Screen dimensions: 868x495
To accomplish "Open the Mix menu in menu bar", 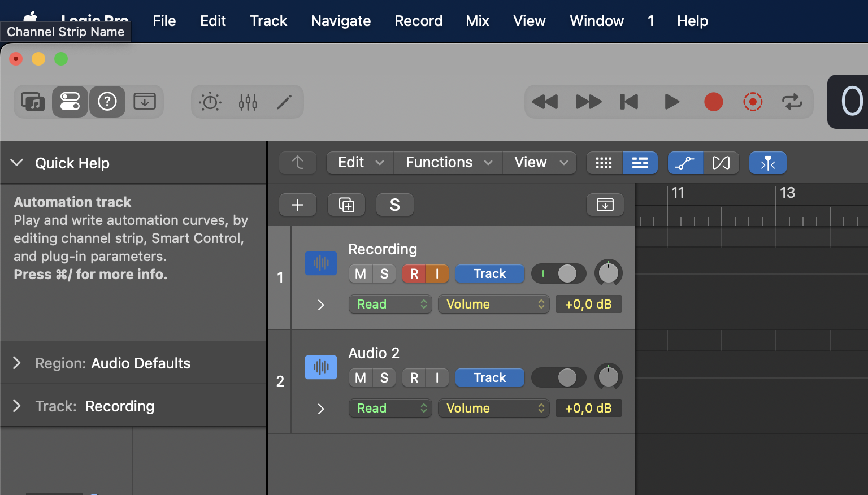I will pos(477,21).
